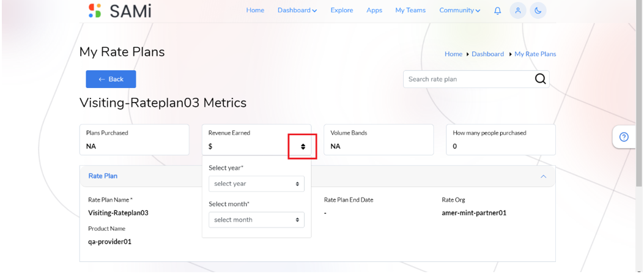
Task: Open the help question mark icon
Action: coord(624,137)
